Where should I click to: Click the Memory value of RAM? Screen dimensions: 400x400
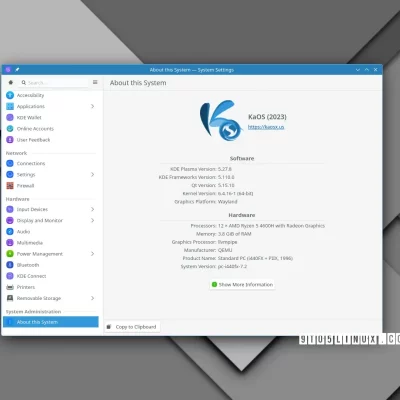235,234
